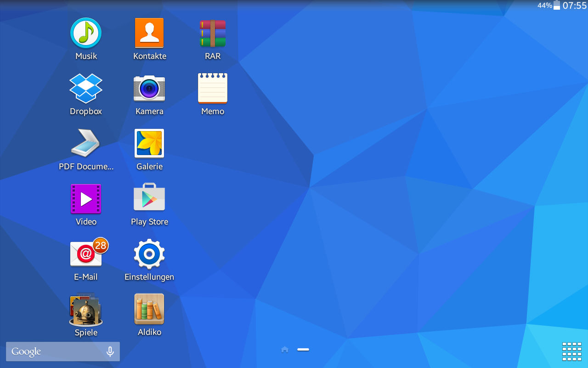
Task: Open the Play Store
Action: point(149,198)
